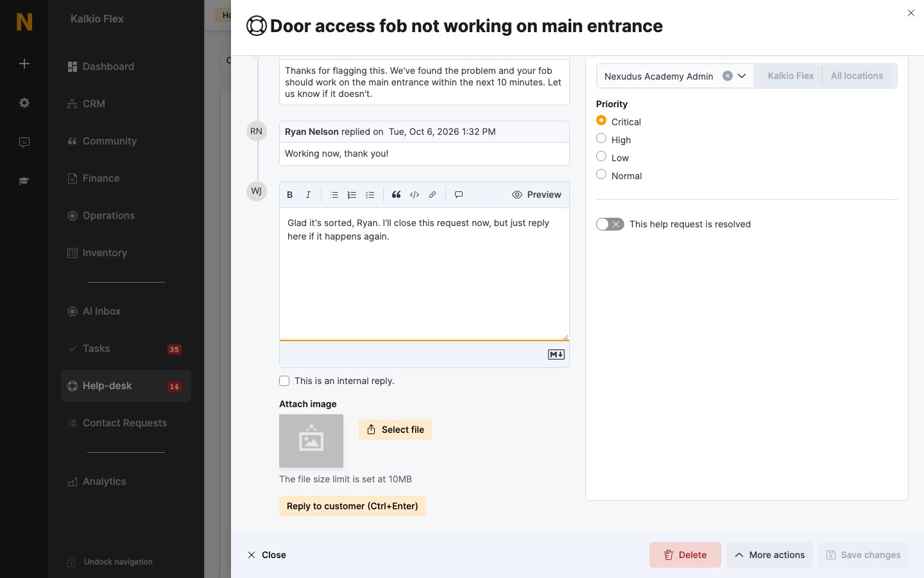Screen dimensions: 924x578
Task: Click Select file to attach image
Action: click(x=395, y=430)
